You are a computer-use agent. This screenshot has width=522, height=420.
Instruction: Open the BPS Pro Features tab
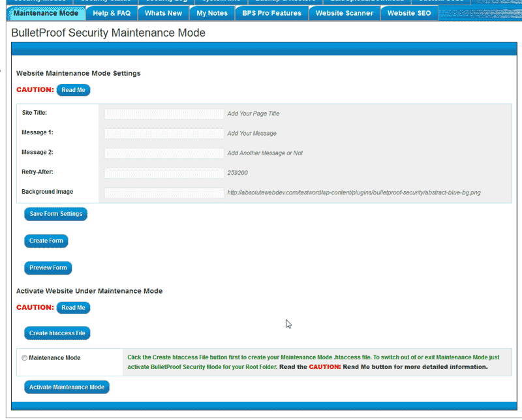click(271, 13)
